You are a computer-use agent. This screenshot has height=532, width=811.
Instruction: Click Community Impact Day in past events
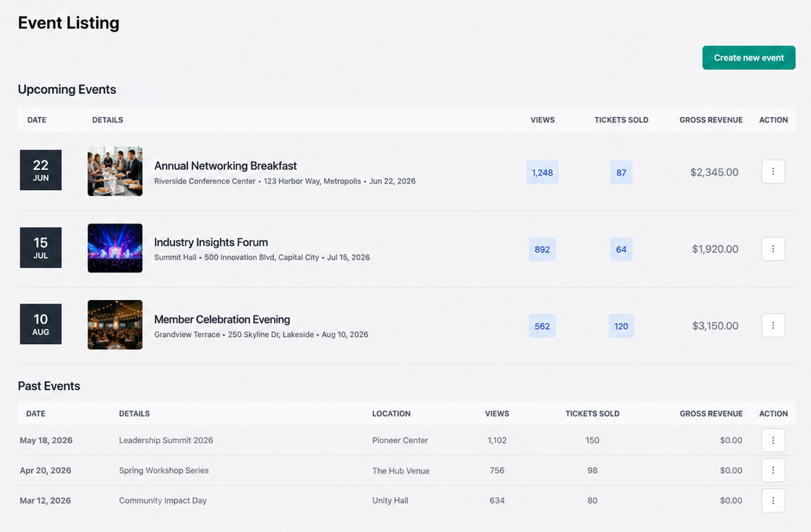click(163, 500)
